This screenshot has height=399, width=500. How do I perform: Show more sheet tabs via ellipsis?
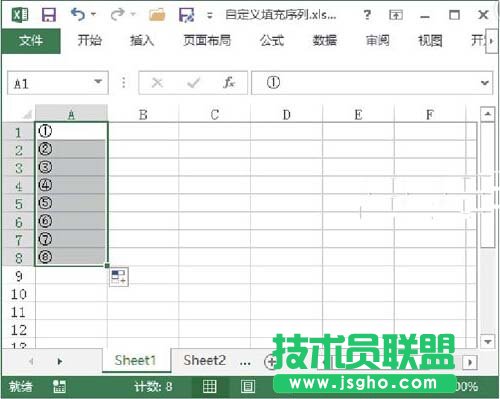[245, 362]
